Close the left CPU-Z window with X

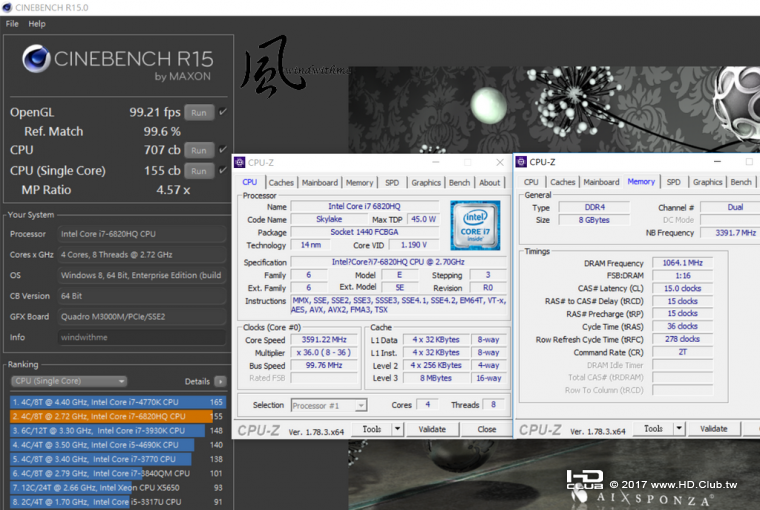[500, 162]
